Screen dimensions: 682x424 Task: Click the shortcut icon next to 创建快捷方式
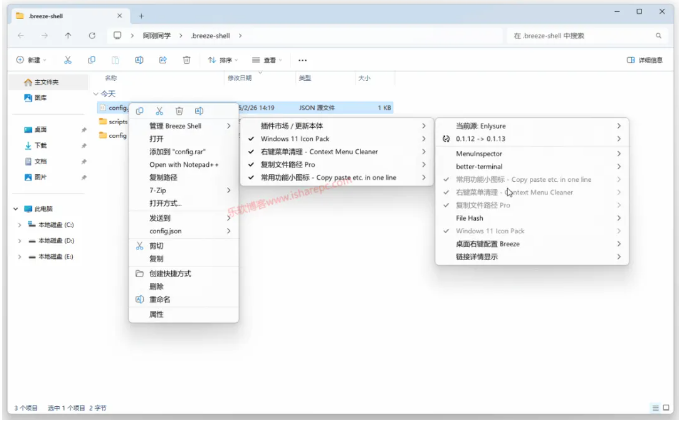coord(140,274)
